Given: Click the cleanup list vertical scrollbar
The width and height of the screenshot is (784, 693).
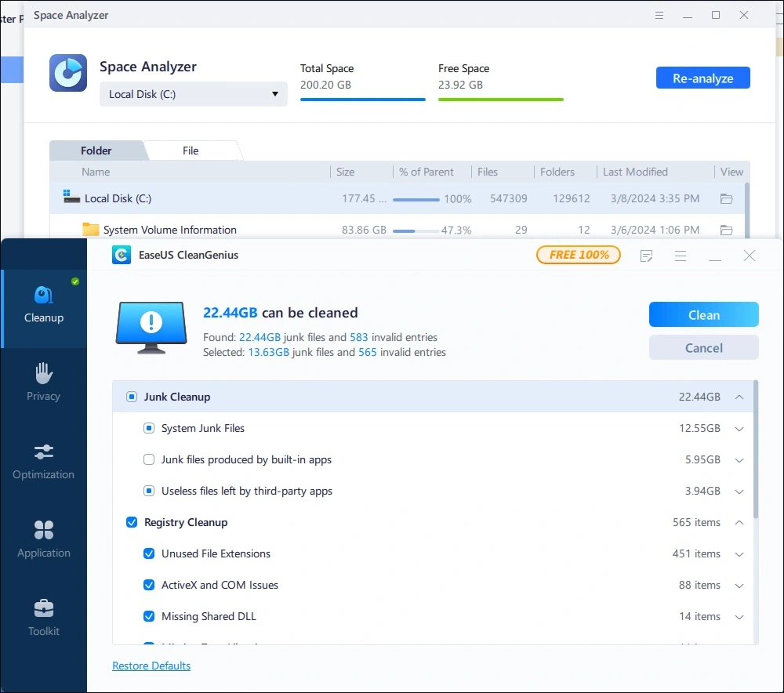Looking at the screenshot, I should pyautogui.click(x=756, y=450).
